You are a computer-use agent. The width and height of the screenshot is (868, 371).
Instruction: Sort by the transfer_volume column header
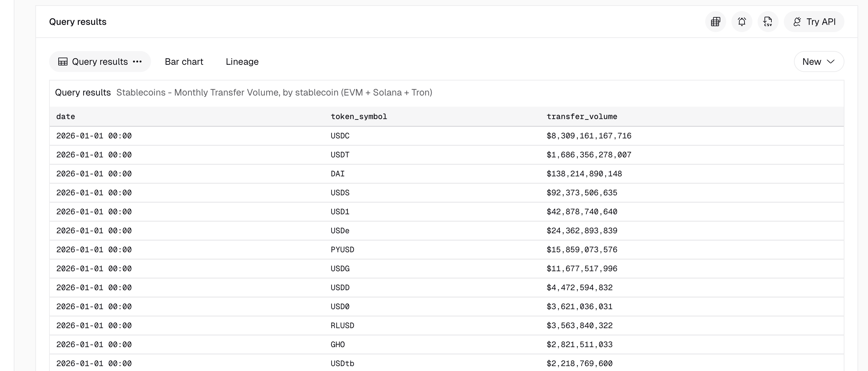click(582, 116)
